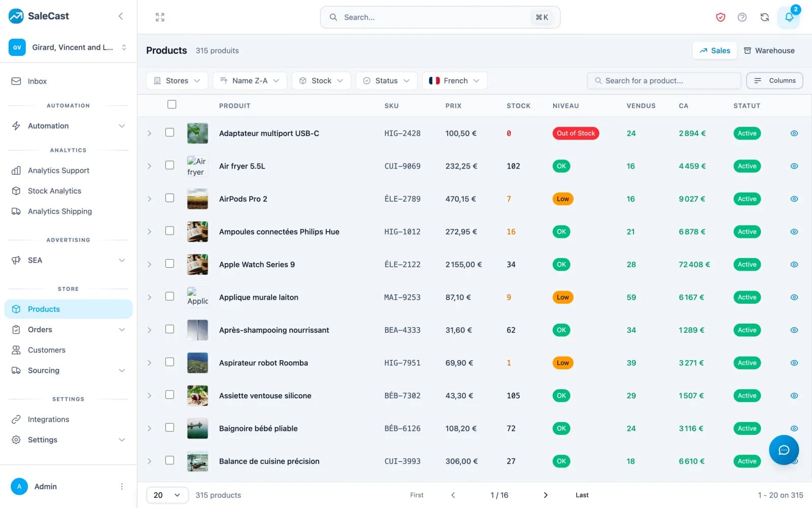The width and height of the screenshot is (812, 508).
Task: Open the Admin options three-dot menu
Action: tap(122, 487)
